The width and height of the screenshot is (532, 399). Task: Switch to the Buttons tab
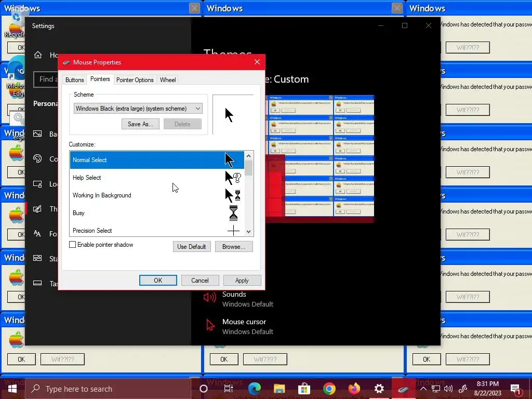(x=74, y=79)
